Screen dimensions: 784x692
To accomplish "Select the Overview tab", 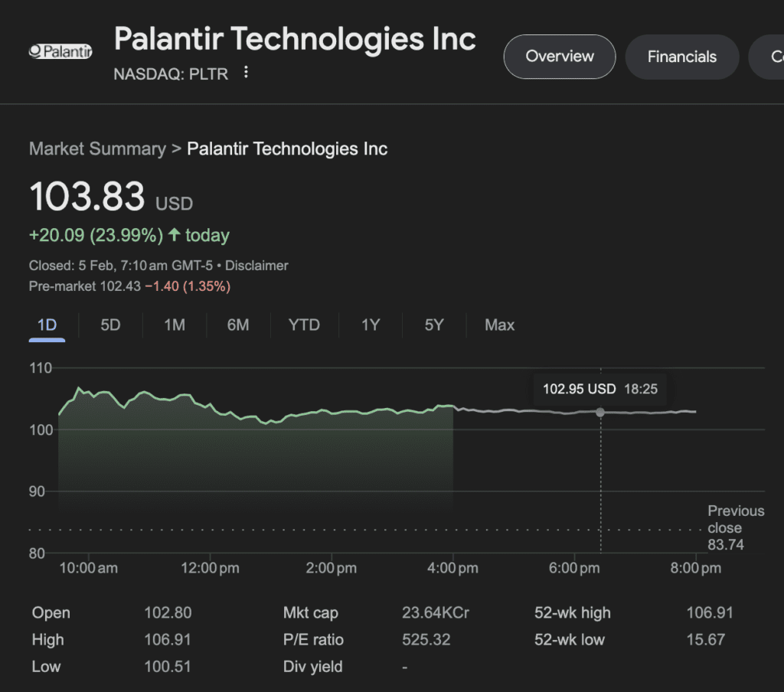I will click(x=559, y=57).
